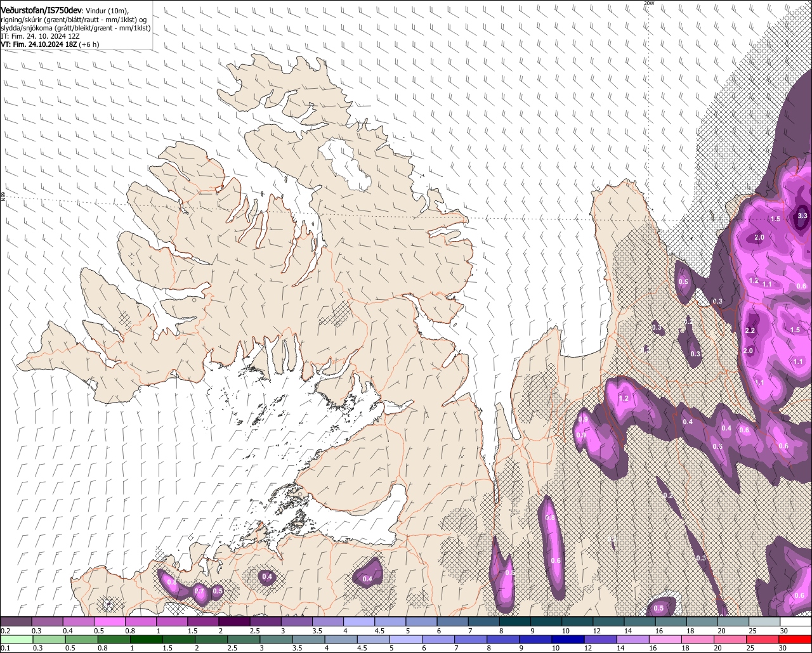The width and height of the screenshot is (812, 653).
Task: Click the 0.7 snow value on the map
Action: [x=199, y=591]
